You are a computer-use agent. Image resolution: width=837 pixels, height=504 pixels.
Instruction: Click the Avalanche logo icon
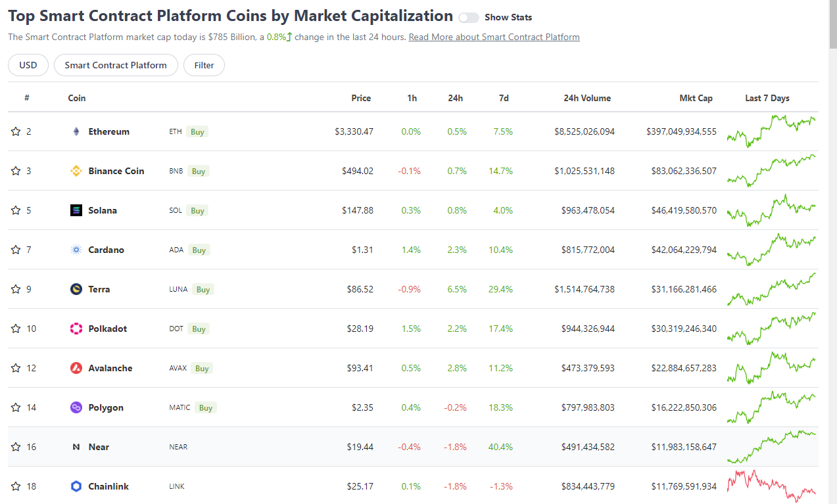click(76, 368)
